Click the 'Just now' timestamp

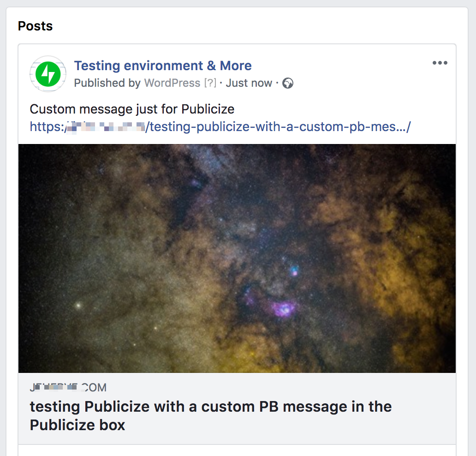pos(249,83)
